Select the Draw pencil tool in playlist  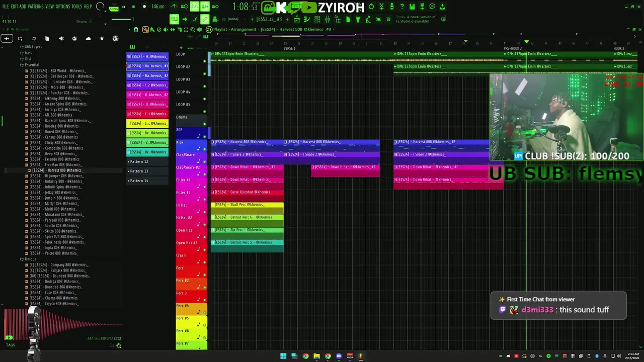(145, 30)
